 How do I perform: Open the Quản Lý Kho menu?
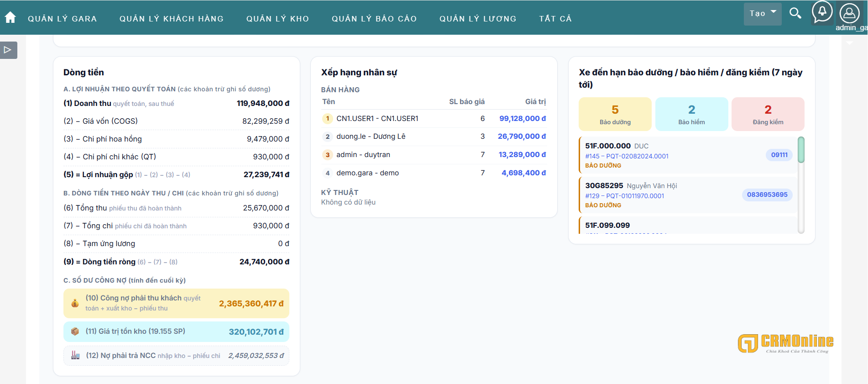click(x=278, y=19)
